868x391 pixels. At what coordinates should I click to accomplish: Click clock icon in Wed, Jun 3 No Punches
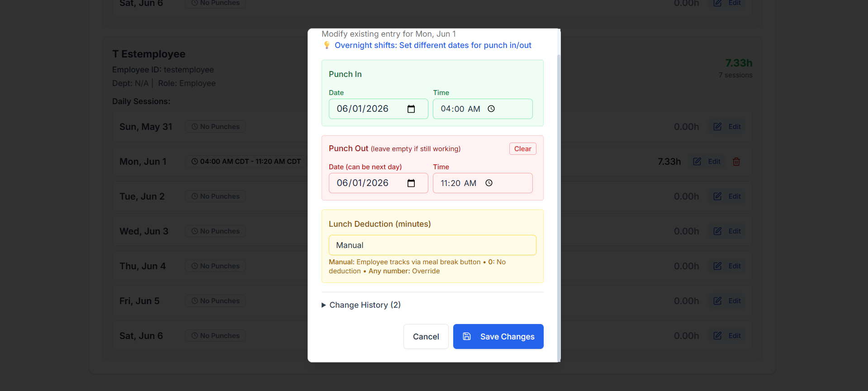click(x=194, y=231)
